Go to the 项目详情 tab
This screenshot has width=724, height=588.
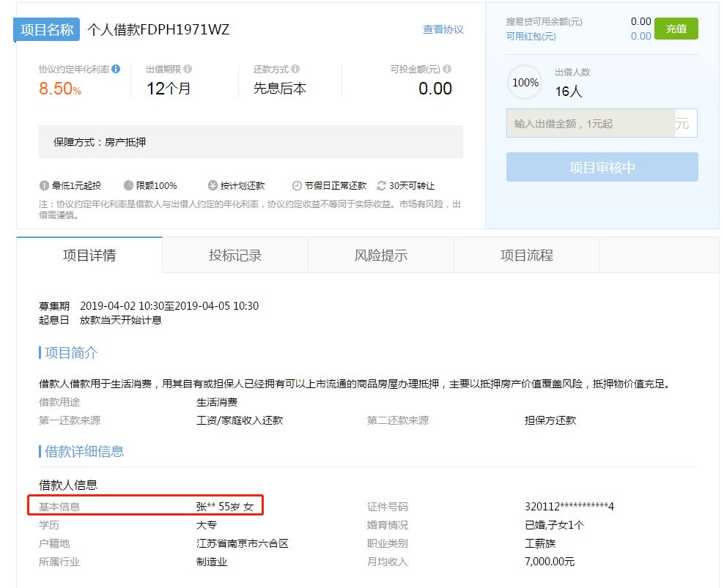point(89,256)
